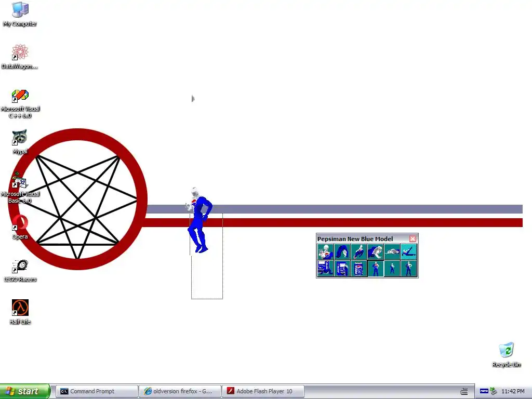
Task: Click the Safely Remove Hardware tray icon
Action: coord(494,391)
